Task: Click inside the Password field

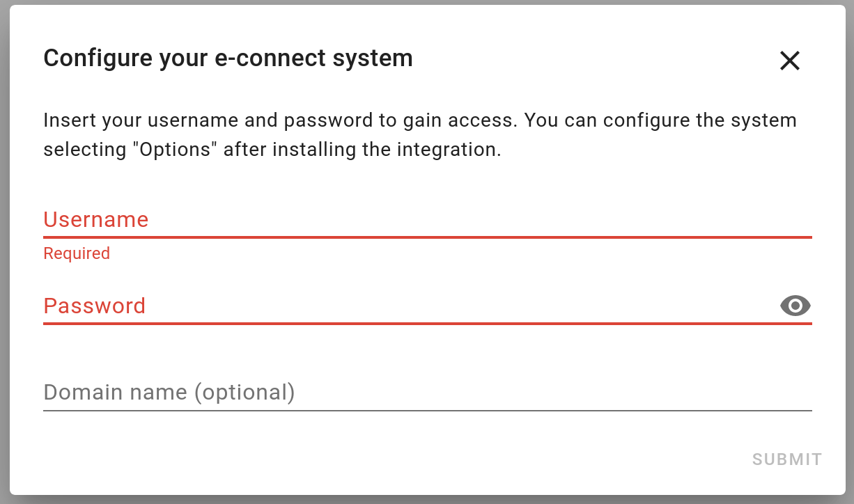Action: (x=348, y=306)
